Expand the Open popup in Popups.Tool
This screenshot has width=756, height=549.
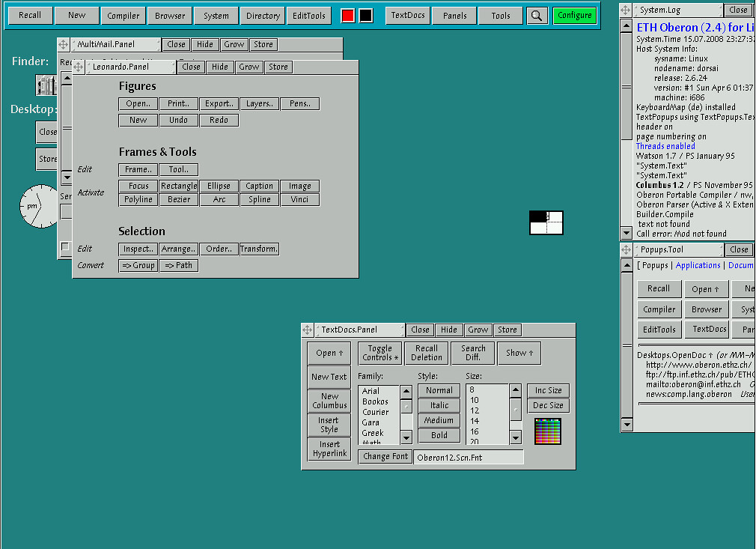pos(705,289)
